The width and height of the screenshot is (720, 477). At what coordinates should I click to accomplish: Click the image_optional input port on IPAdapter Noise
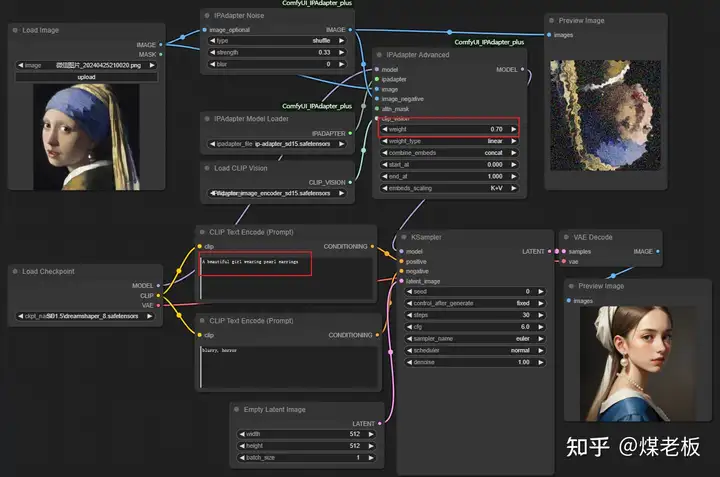pyautogui.click(x=205, y=30)
